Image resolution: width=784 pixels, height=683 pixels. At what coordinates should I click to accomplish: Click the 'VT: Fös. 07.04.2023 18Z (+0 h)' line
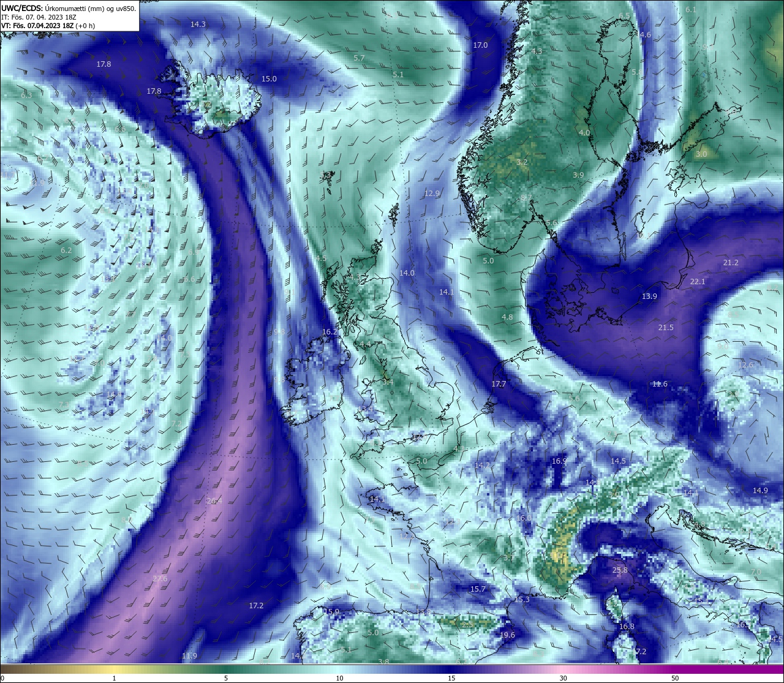click(x=48, y=26)
